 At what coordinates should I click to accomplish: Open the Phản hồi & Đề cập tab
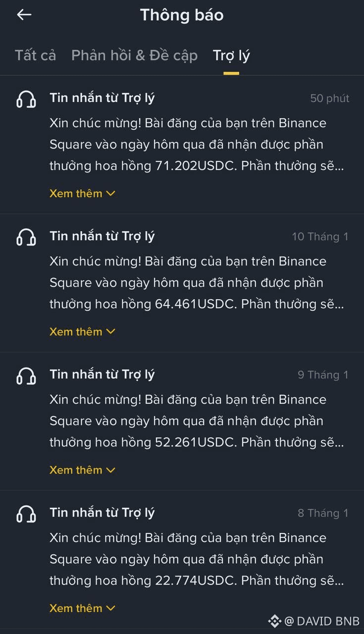tap(134, 55)
